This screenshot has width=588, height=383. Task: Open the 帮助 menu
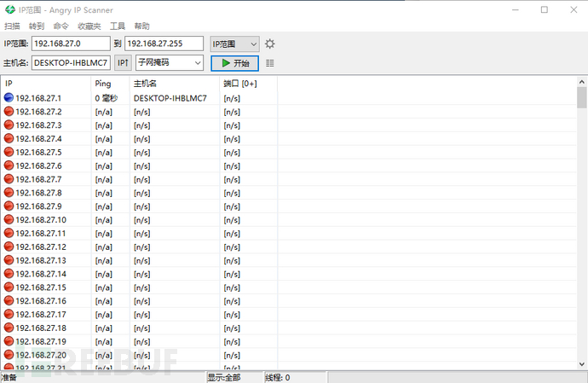[141, 26]
